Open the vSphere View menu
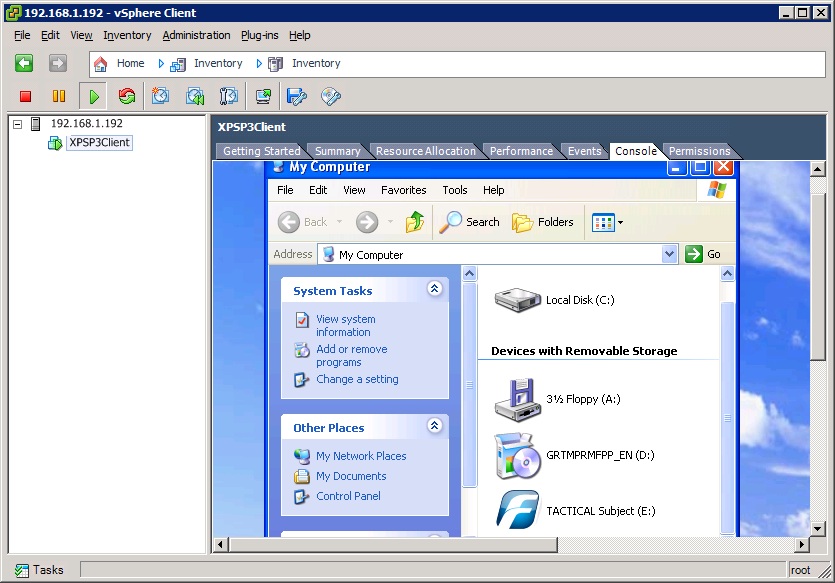This screenshot has width=835, height=583. (81, 35)
